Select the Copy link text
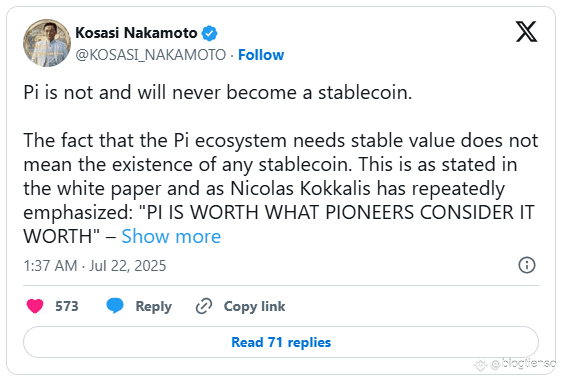 click(x=255, y=307)
